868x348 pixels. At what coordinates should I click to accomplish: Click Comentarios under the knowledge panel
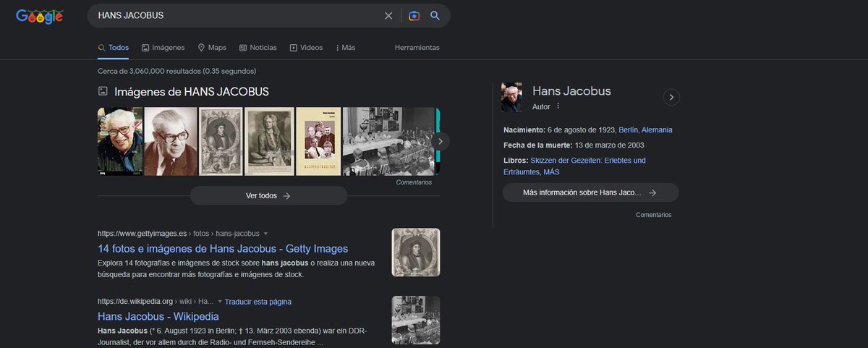[654, 215]
